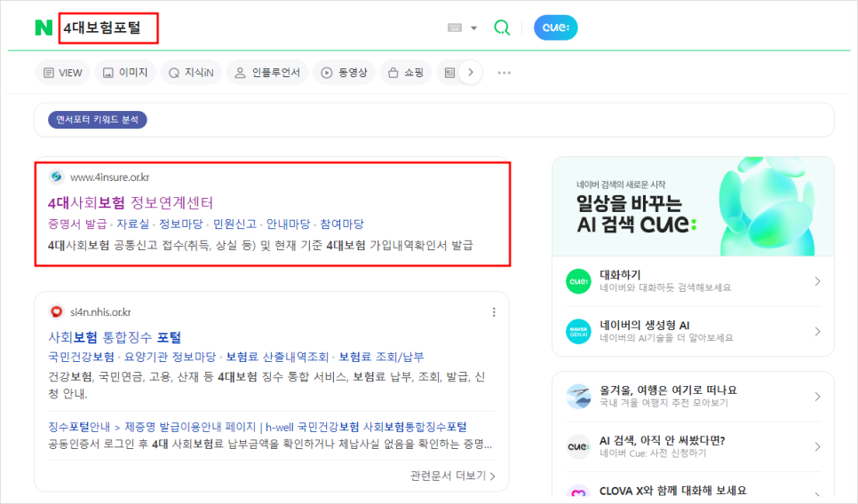Click the grey cue: icon

click(578, 446)
